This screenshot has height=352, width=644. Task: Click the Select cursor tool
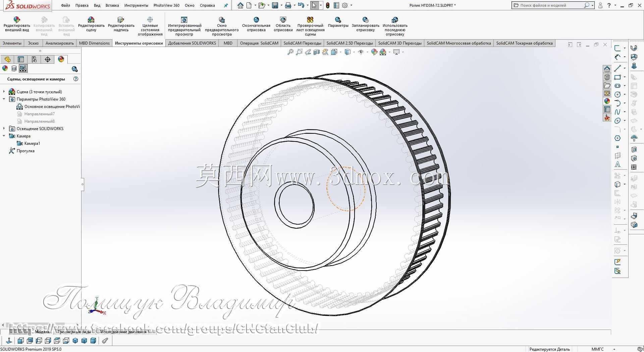314,5
